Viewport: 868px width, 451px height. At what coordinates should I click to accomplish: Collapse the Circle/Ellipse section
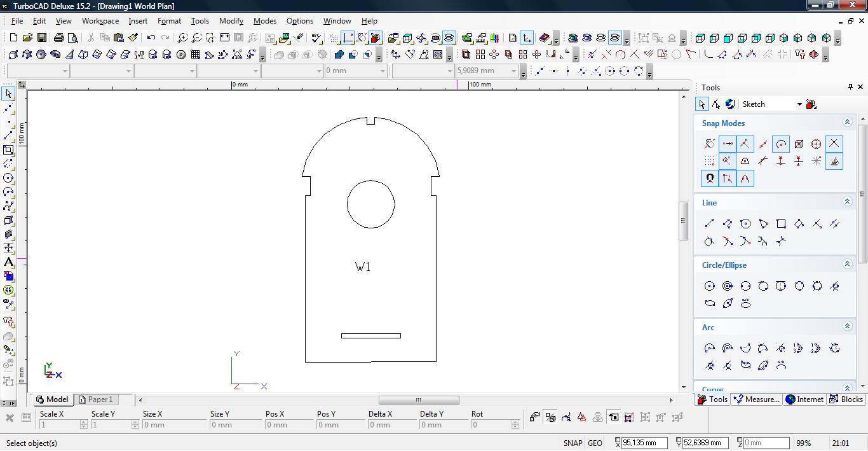(847, 264)
